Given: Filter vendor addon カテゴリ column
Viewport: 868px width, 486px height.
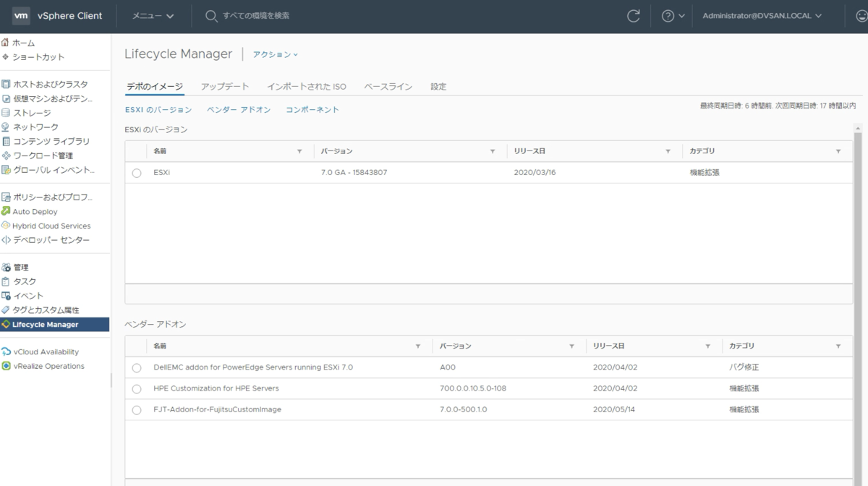Looking at the screenshot, I should (x=838, y=346).
